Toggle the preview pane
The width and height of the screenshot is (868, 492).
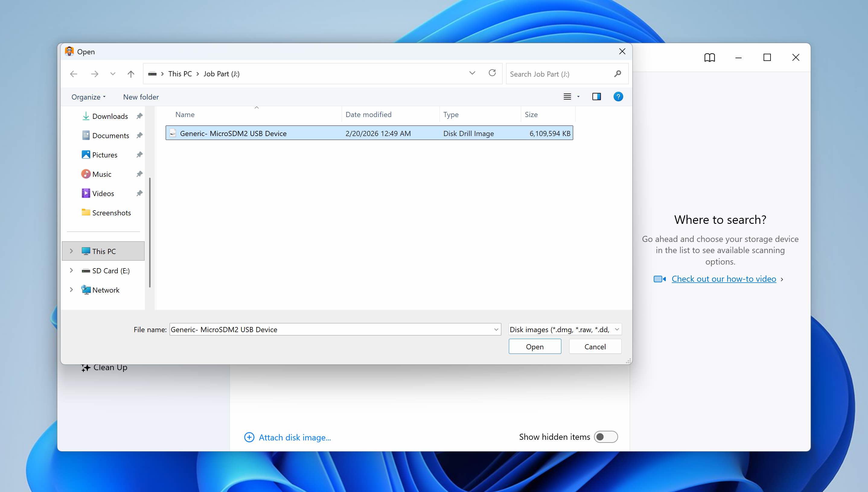[x=597, y=97]
